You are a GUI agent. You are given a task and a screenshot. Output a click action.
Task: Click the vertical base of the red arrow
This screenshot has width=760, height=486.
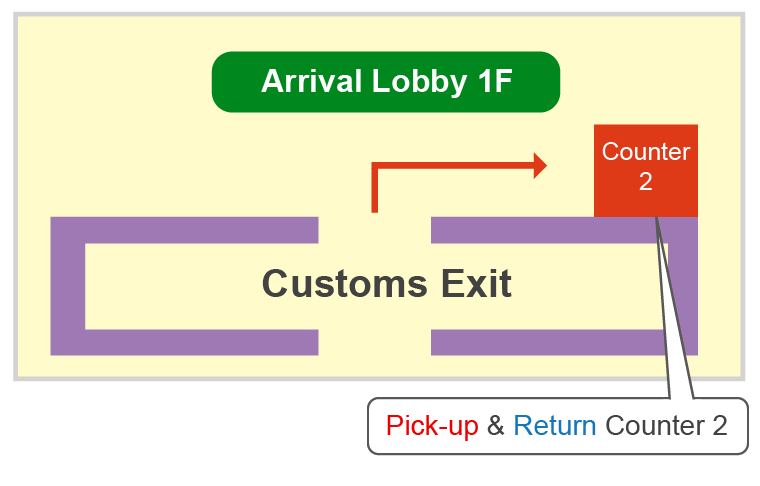tap(375, 190)
